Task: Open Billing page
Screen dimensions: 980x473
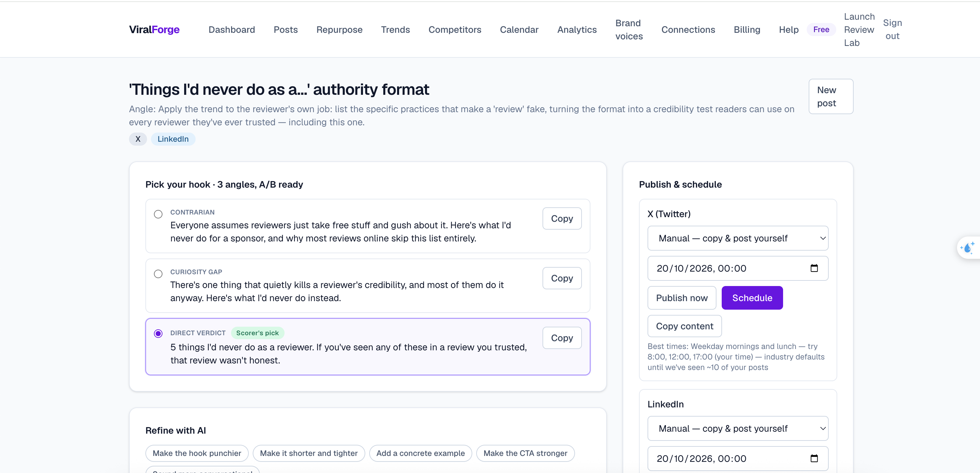Action: click(x=747, y=29)
